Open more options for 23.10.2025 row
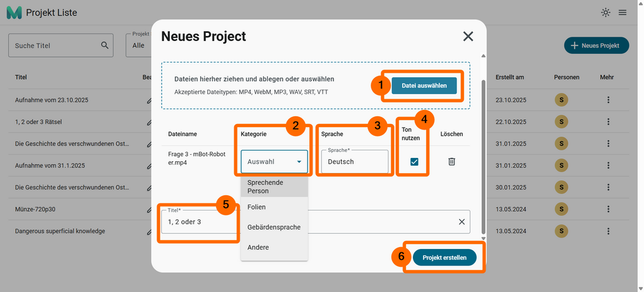 tap(609, 100)
